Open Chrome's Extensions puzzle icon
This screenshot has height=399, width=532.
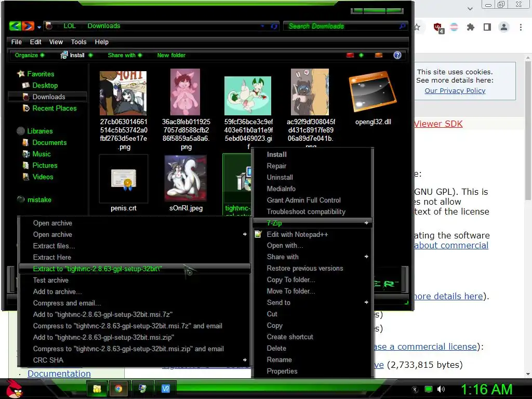[x=470, y=27]
